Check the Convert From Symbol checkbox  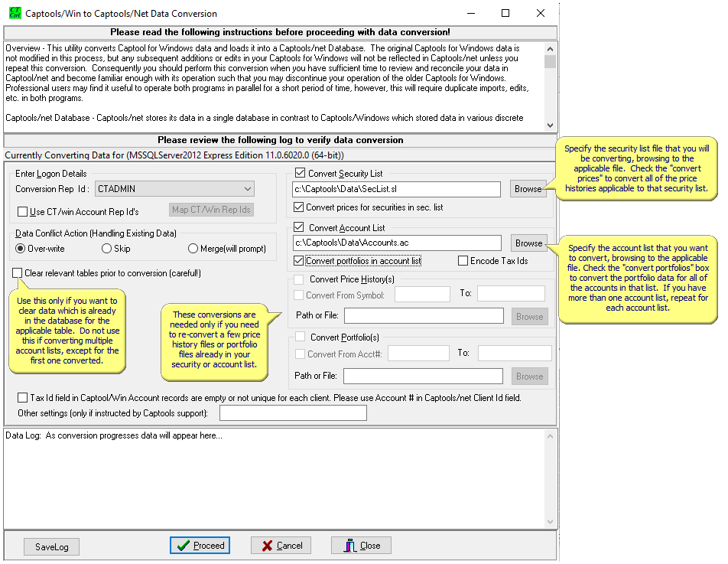click(299, 295)
